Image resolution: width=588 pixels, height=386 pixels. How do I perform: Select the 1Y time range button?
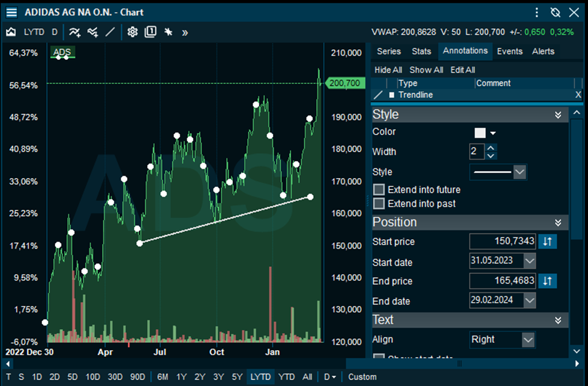point(181,377)
